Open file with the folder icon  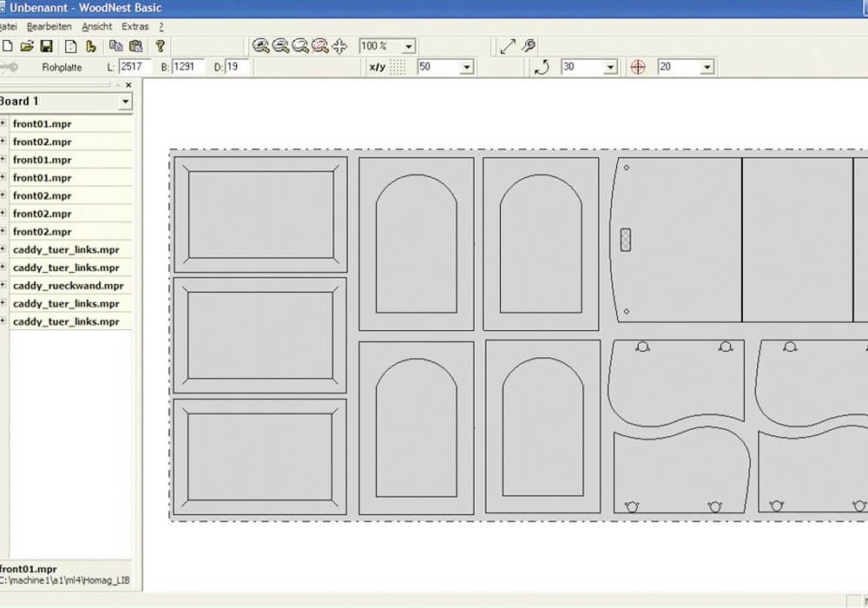[27, 46]
